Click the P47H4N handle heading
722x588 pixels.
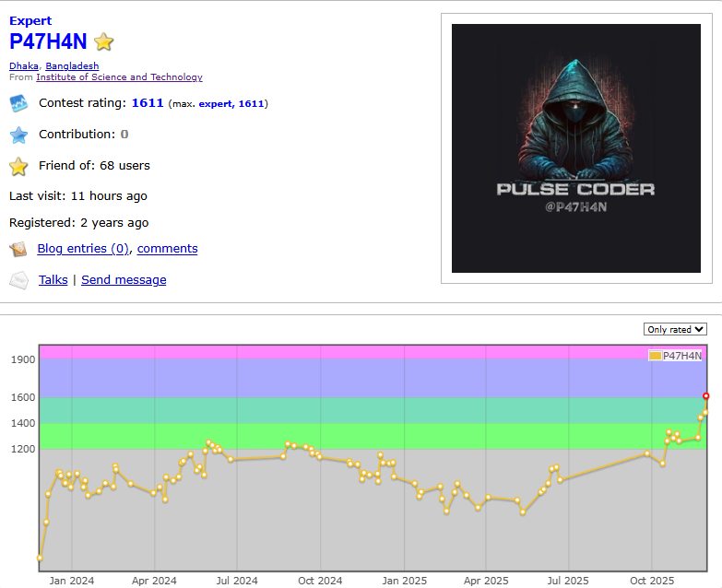click(48, 41)
